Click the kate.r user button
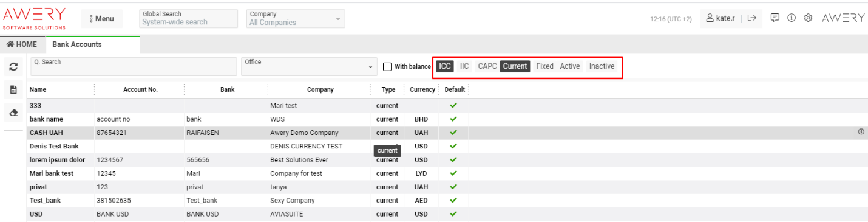 (x=721, y=18)
